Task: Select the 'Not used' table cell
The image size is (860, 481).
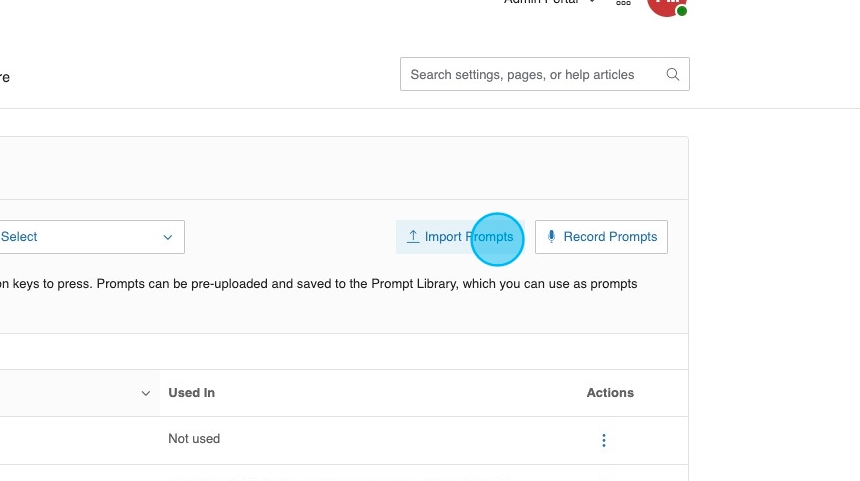Action: 194,439
